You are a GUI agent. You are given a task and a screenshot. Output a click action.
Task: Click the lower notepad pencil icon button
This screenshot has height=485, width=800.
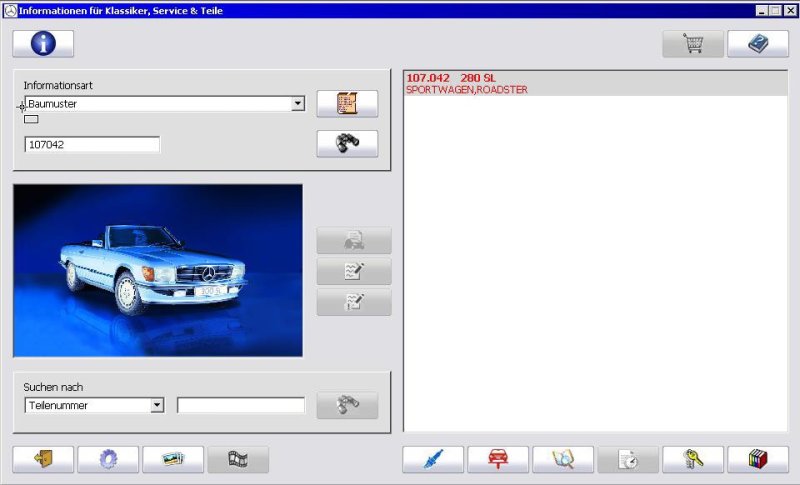[x=354, y=302]
